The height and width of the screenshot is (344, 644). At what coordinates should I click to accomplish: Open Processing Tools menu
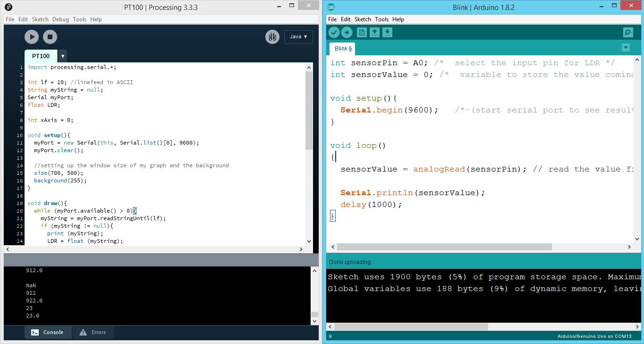[79, 19]
